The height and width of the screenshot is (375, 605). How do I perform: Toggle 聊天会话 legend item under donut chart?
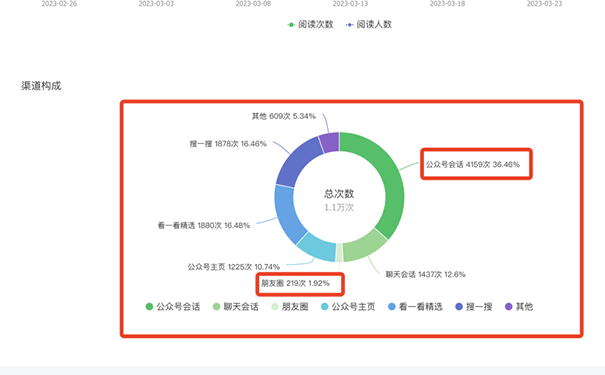236,307
